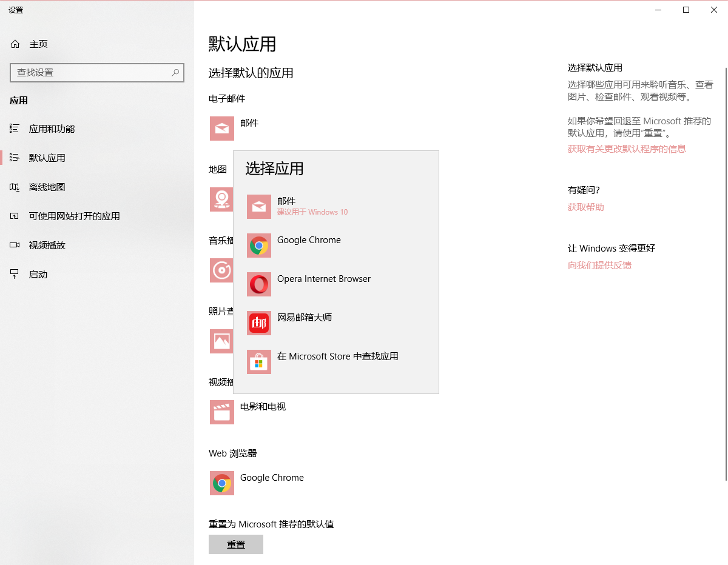Open the 获取帮助 link
Viewport: 728px width, 565px height.
point(585,207)
